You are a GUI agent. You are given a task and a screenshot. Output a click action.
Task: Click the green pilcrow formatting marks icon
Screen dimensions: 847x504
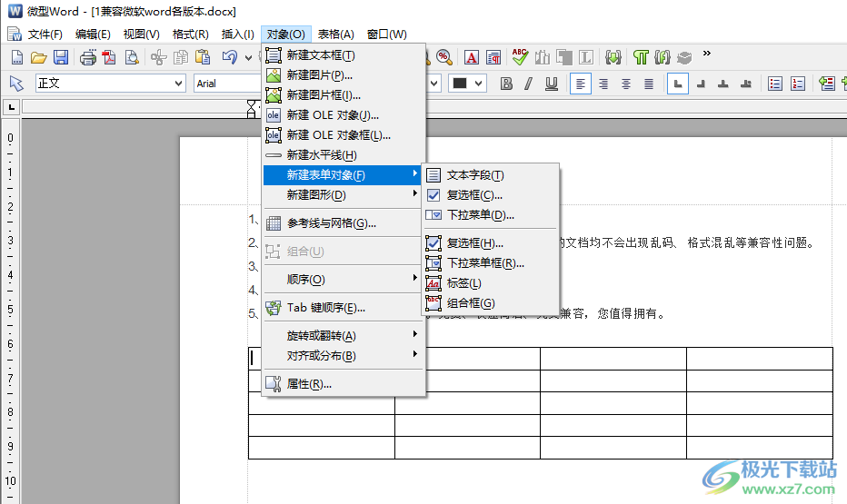click(x=641, y=57)
